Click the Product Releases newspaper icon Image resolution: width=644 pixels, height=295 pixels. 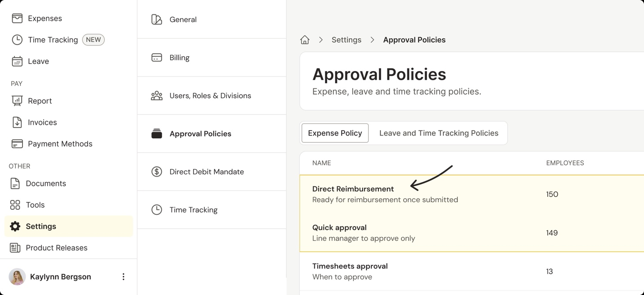(15, 248)
